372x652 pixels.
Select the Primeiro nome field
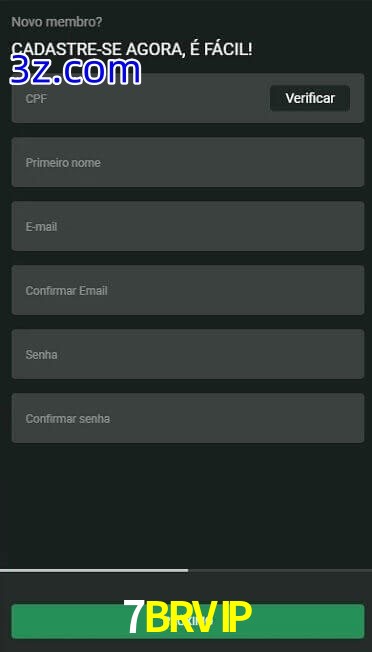tap(188, 162)
